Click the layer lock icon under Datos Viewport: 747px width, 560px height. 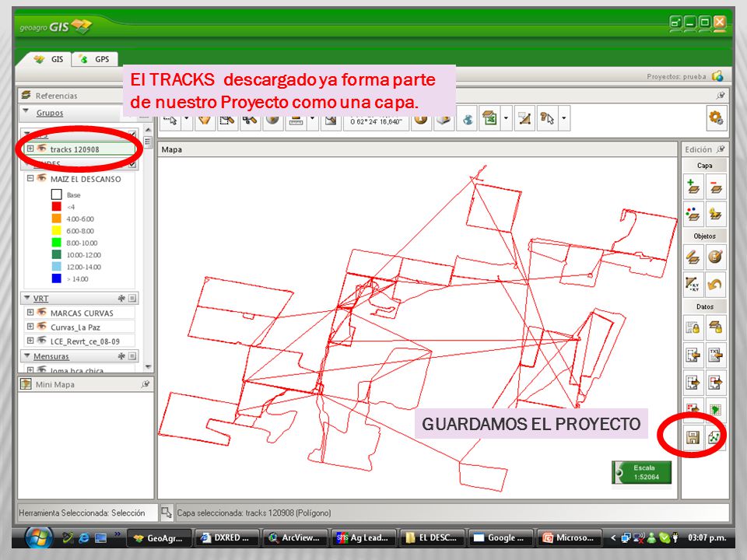716,327
